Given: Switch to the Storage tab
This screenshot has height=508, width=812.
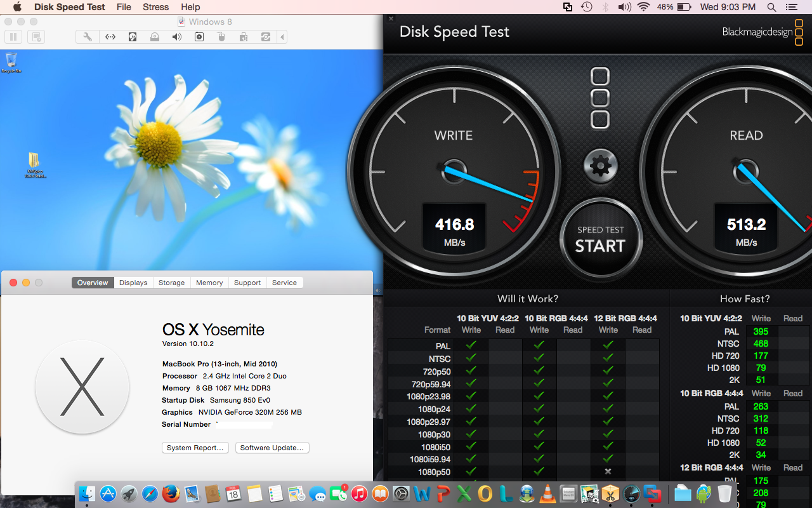Looking at the screenshot, I should pyautogui.click(x=171, y=283).
